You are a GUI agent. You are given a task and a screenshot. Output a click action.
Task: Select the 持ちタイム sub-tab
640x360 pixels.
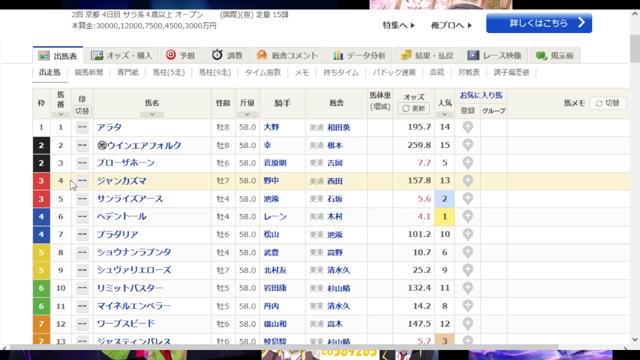pyautogui.click(x=341, y=72)
